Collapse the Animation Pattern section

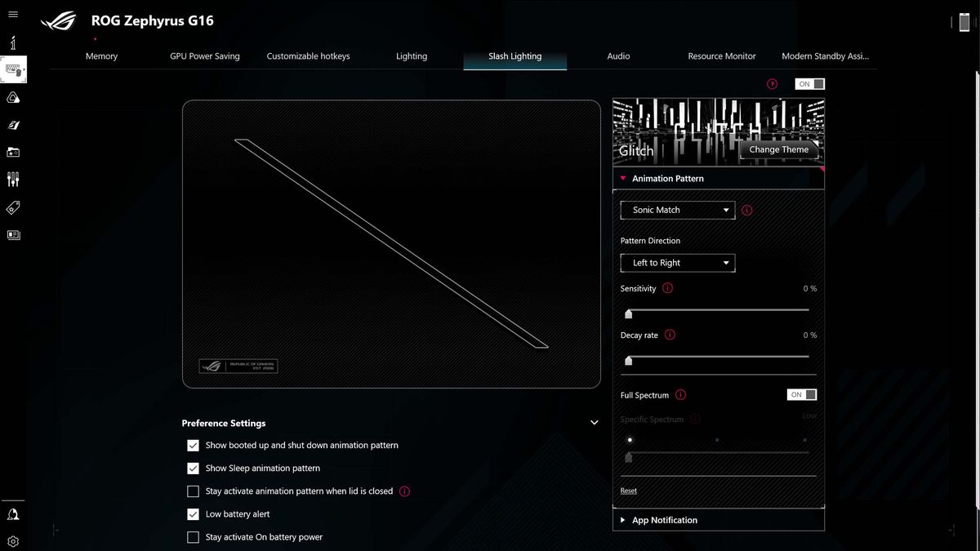[719, 178]
